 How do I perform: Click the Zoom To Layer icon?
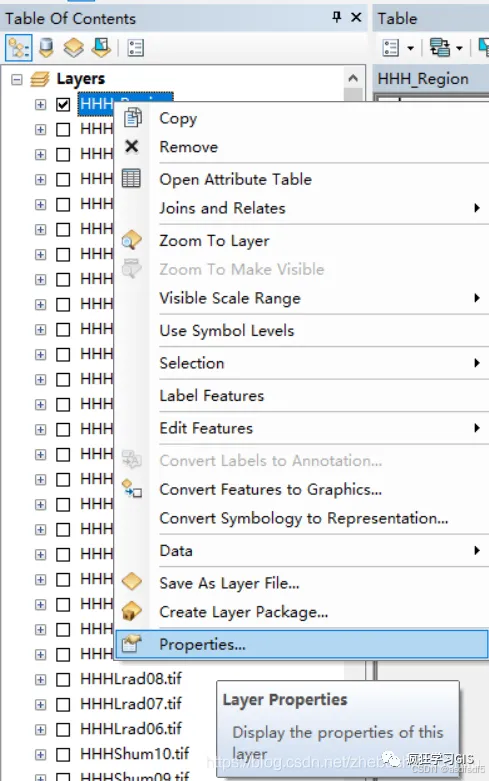click(x=131, y=240)
